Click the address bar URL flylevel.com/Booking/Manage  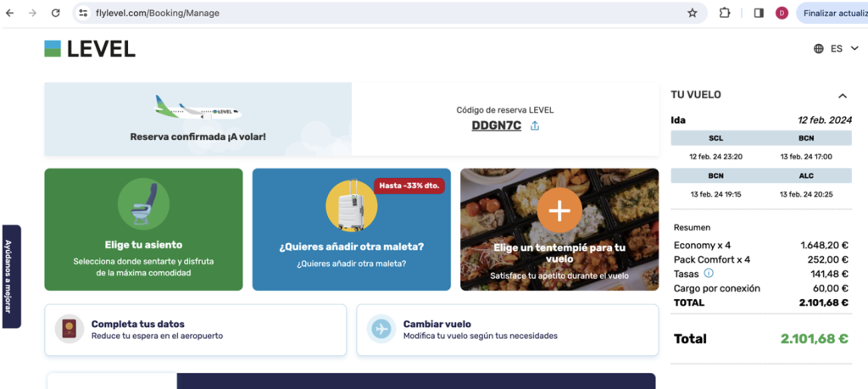click(x=158, y=14)
